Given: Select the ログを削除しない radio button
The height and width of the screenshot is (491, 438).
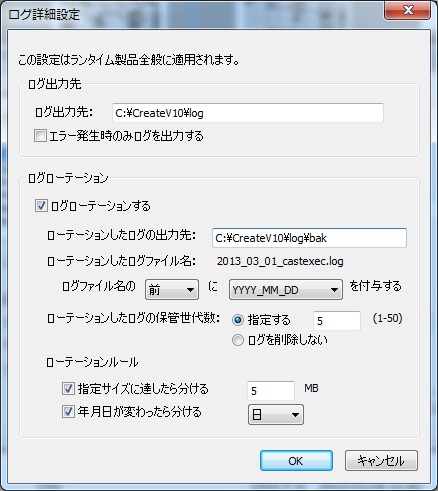Looking at the screenshot, I should [238, 340].
